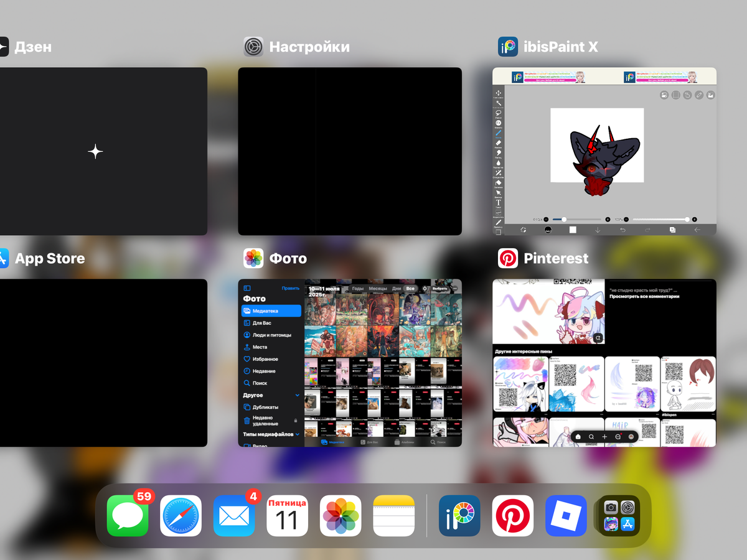
Task: Switch to the Годы view in Photos
Action: click(x=358, y=288)
